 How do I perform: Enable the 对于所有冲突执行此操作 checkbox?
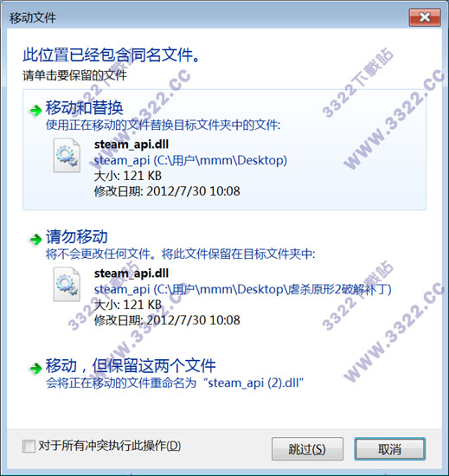point(29,447)
